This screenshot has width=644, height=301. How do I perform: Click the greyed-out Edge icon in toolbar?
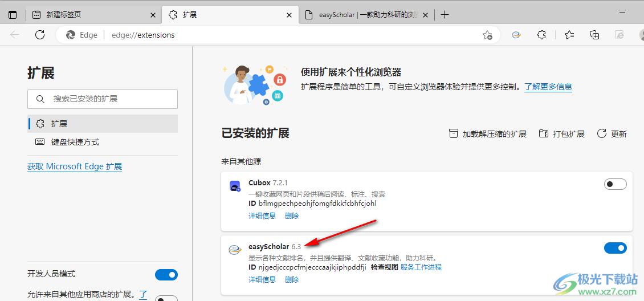click(x=619, y=35)
